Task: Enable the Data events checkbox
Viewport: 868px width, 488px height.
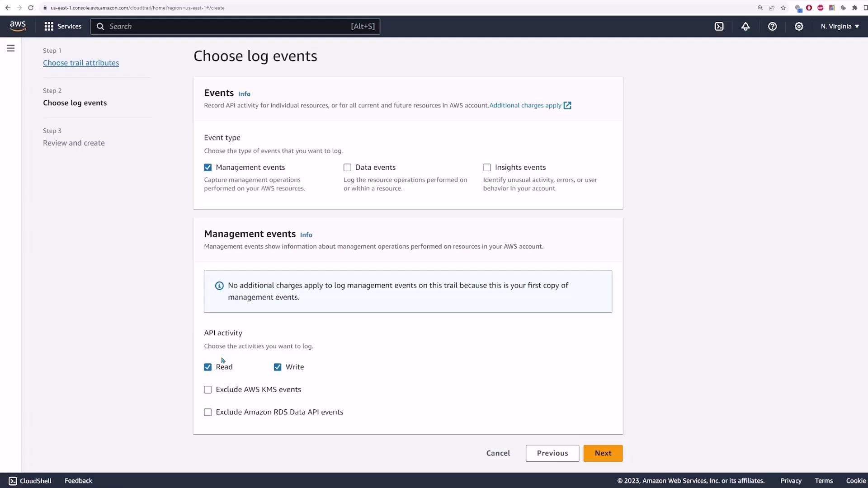Action: click(347, 168)
